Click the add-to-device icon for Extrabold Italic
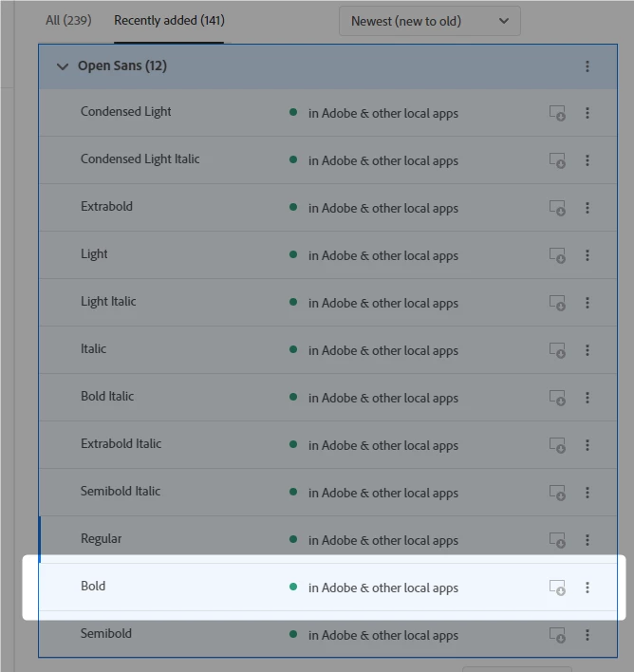This screenshot has height=672, width=634. click(557, 445)
